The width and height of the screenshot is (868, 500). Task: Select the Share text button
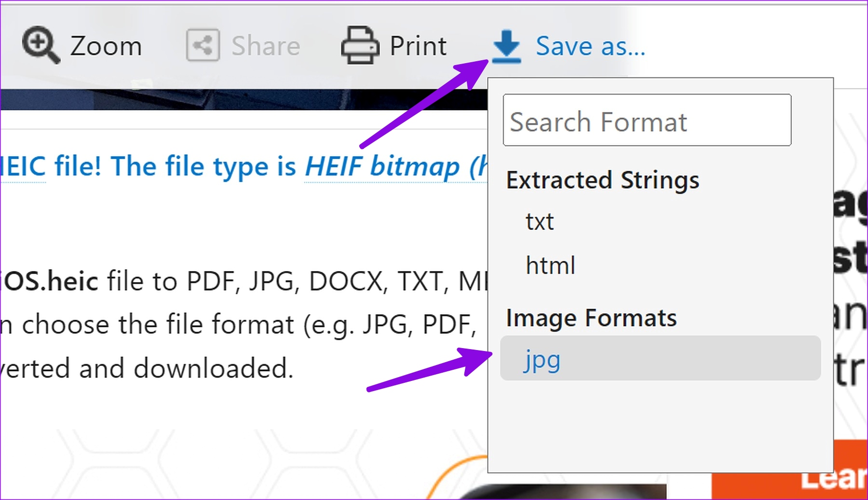pos(266,46)
